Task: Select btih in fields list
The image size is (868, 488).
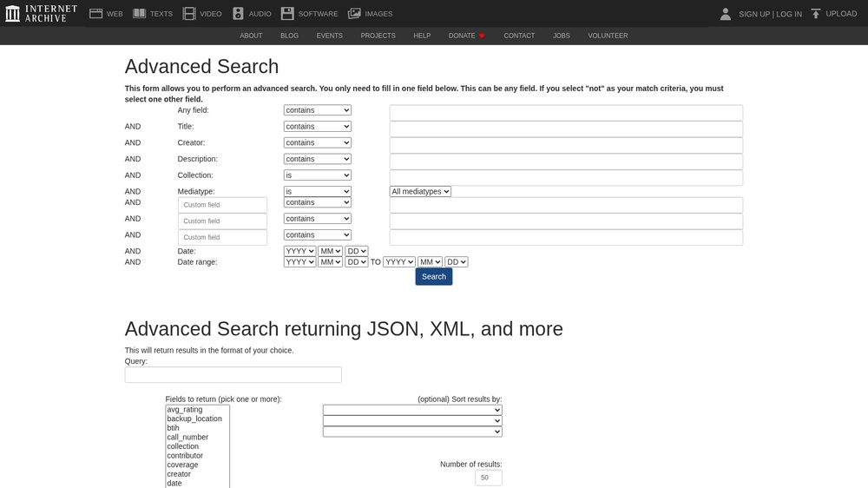Action: [197, 427]
